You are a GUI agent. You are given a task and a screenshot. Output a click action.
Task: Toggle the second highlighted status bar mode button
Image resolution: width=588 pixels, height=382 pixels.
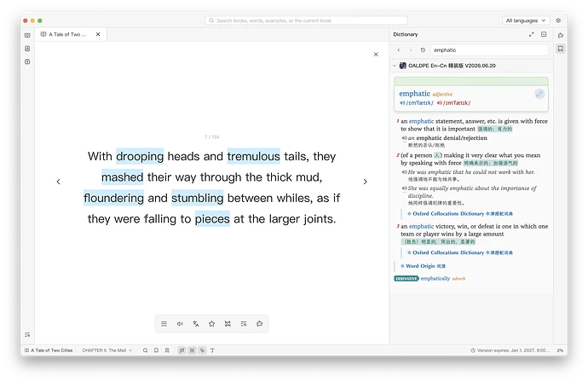192,350
